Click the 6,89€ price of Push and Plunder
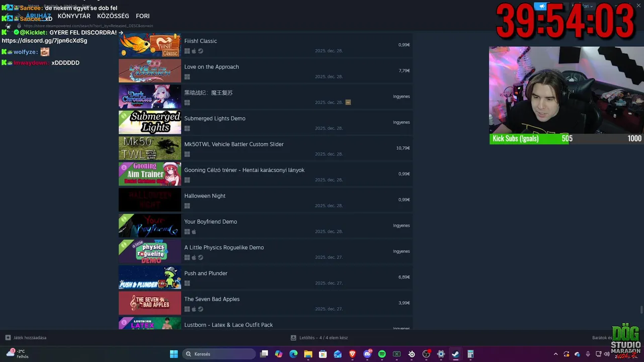The width and height of the screenshot is (644, 362). point(405,277)
